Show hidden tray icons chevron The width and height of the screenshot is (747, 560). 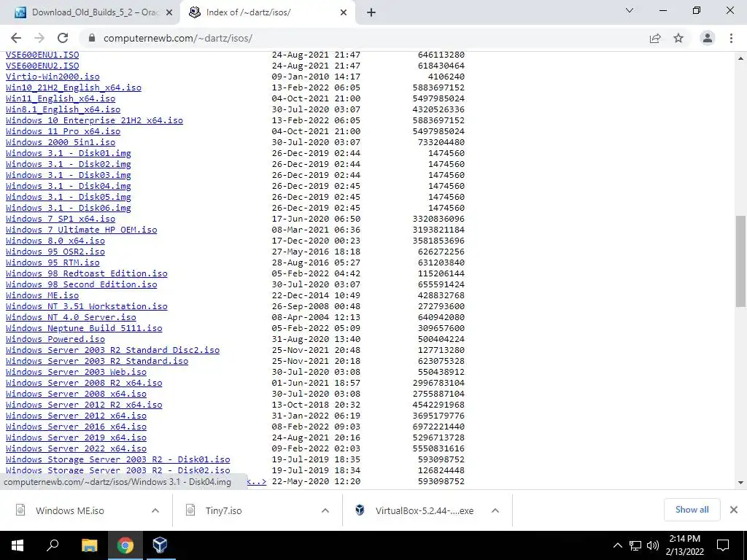coord(617,545)
